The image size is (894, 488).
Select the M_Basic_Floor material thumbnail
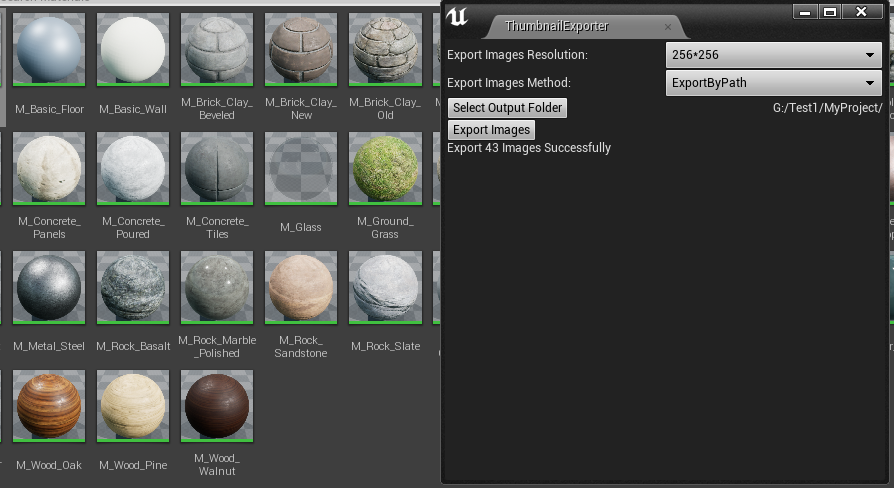tap(49, 50)
